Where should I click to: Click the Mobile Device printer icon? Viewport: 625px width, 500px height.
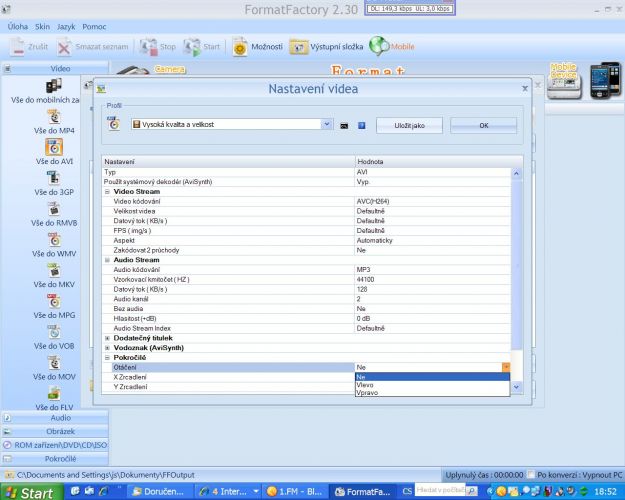coord(564,81)
